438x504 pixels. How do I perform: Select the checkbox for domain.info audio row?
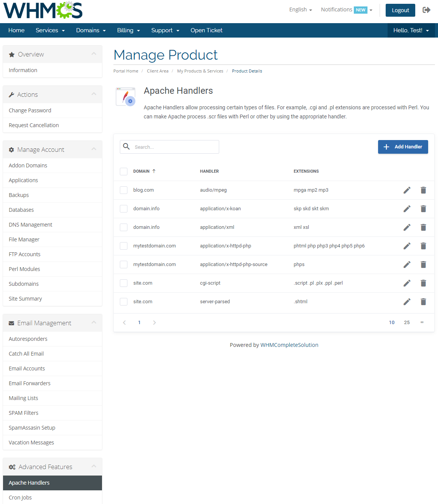point(123,208)
